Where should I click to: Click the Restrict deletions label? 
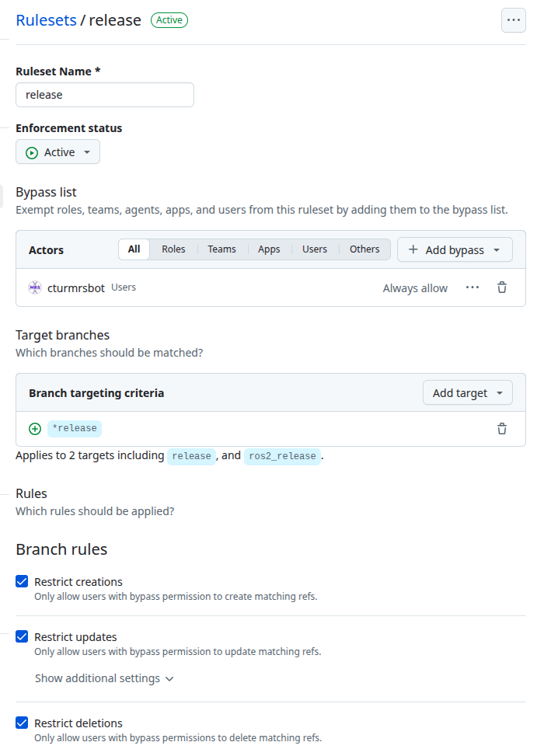(x=78, y=723)
